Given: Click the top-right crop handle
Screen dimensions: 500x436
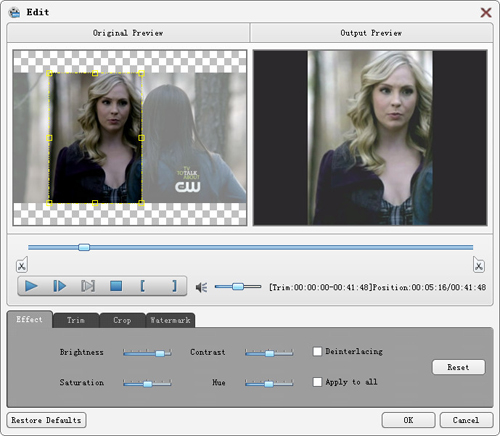Looking at the screenshot, I should coord(141,73).
